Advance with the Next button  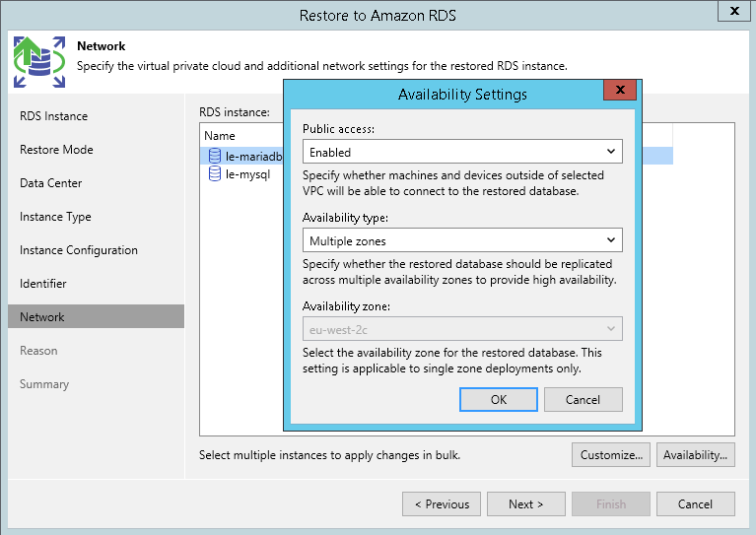[x=526, y=504]
